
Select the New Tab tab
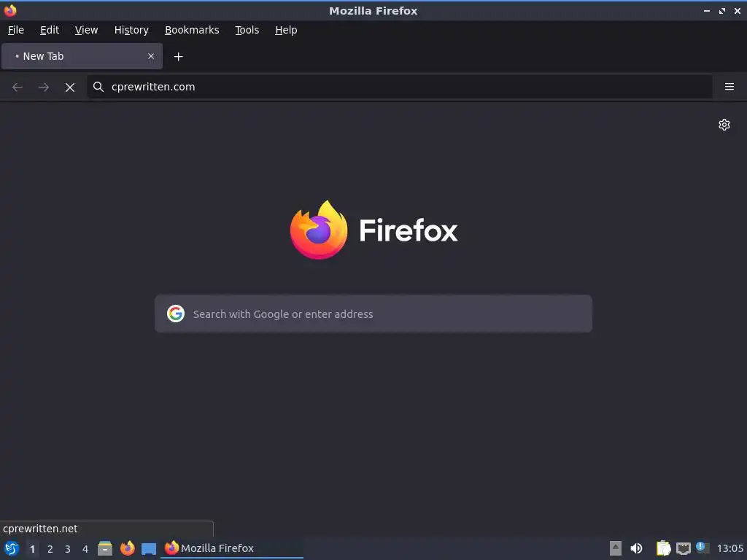82,56
